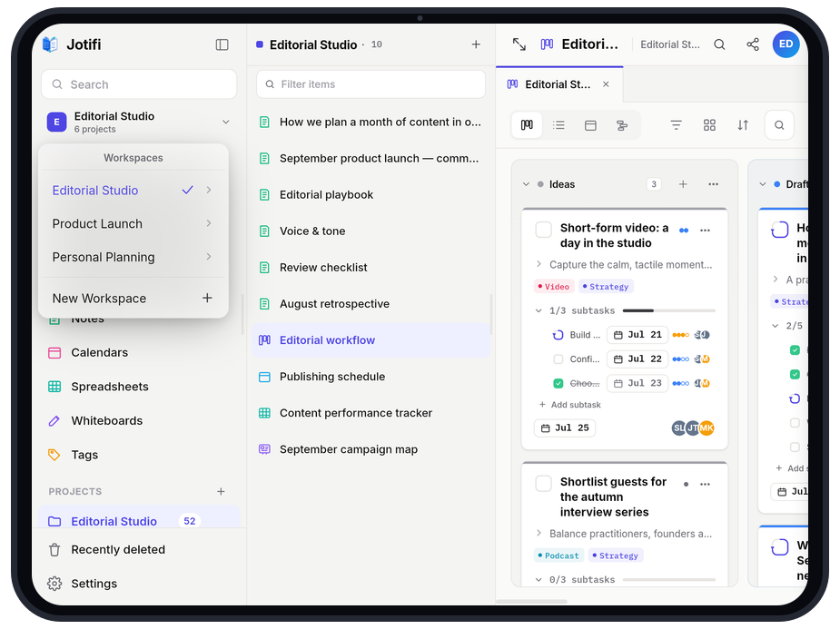Image resolution: width=840 pixels, height=629 pixels.
Task: Expand 'Balance practitioners' description
Action: pos(539,533)
